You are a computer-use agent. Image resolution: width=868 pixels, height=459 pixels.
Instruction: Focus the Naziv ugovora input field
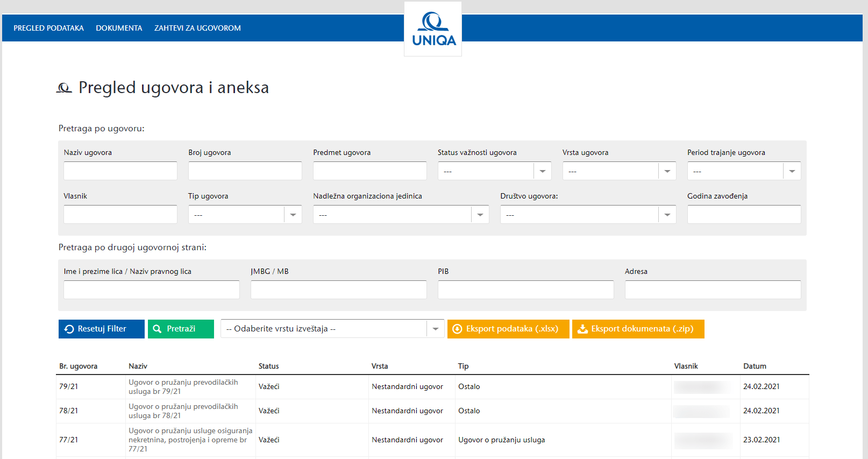(120, 171)
